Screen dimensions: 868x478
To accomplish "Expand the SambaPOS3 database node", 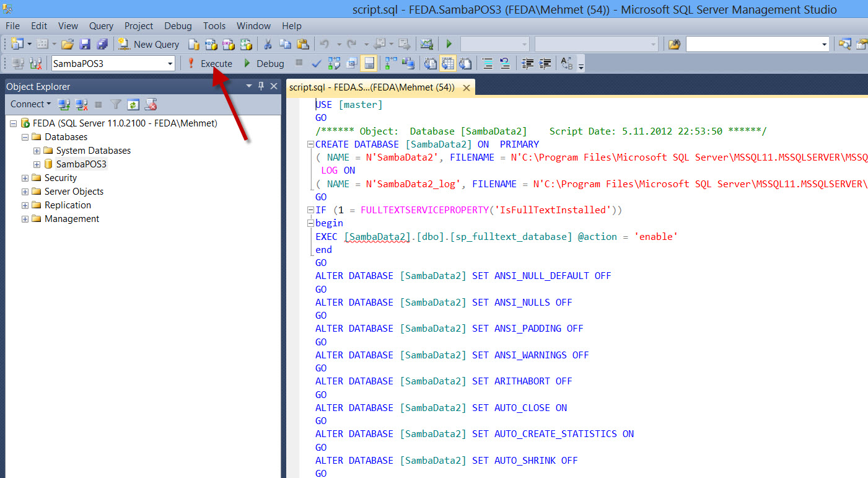I will (x=36, y=164).
